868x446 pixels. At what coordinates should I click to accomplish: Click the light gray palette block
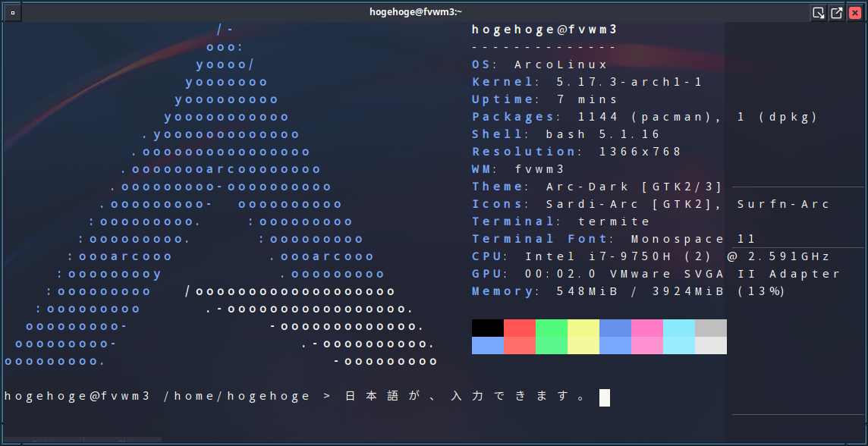click(x=711, y=328)
